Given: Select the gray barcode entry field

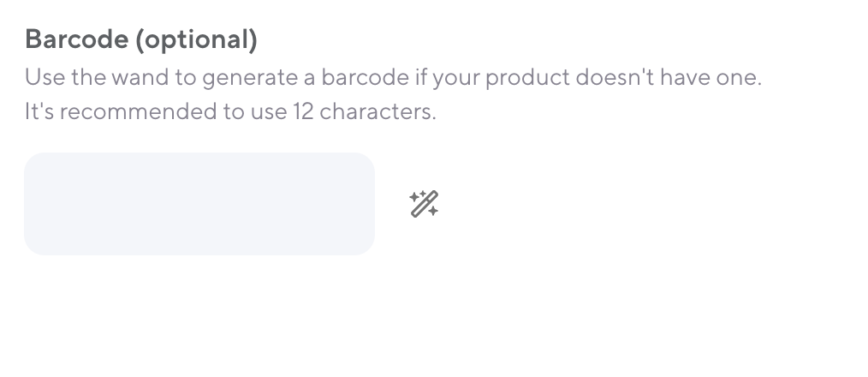Looking at the screenshot, I should click(199, 204).
